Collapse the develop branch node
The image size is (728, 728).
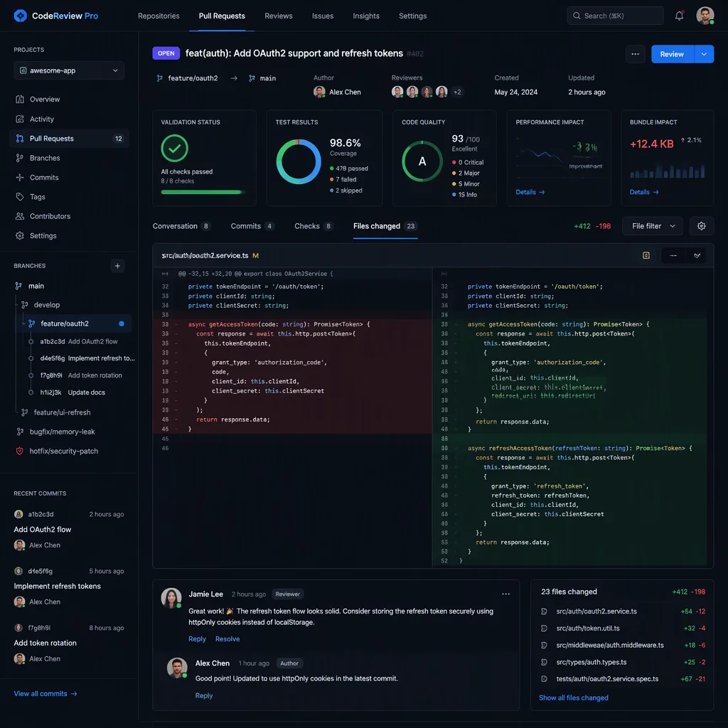(x=25, y=305)
